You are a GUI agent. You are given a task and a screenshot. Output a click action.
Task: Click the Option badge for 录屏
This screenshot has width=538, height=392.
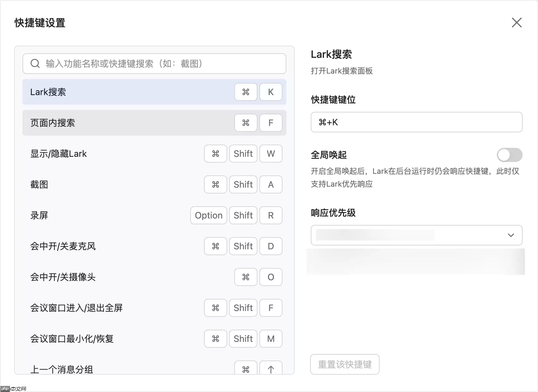pyautogui.click(x=208, y=215)
